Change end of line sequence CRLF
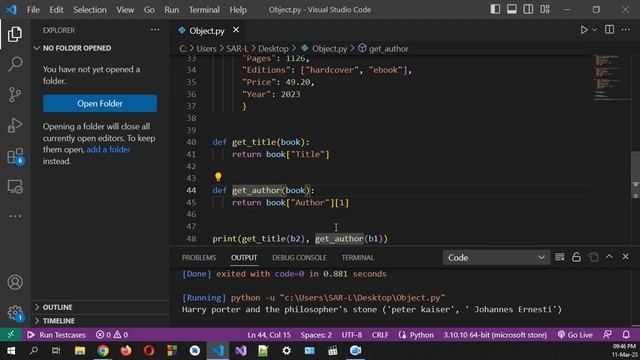Viewport: 640px width, 360px height. [380, 335]
